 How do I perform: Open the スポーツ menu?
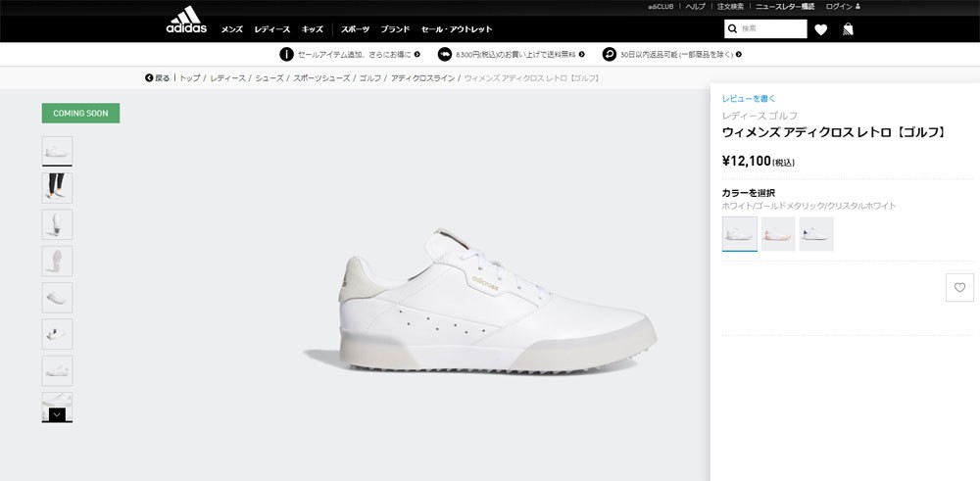tap(355, 29)
